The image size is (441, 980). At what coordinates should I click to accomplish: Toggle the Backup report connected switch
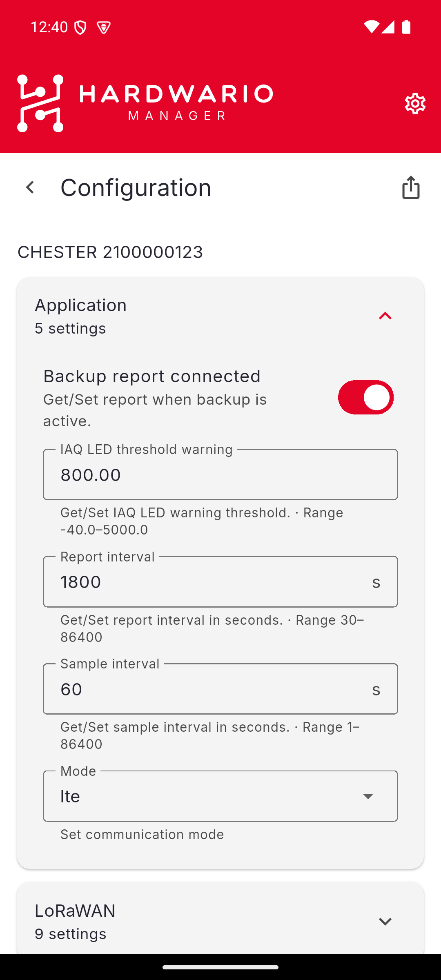(365, 397)
